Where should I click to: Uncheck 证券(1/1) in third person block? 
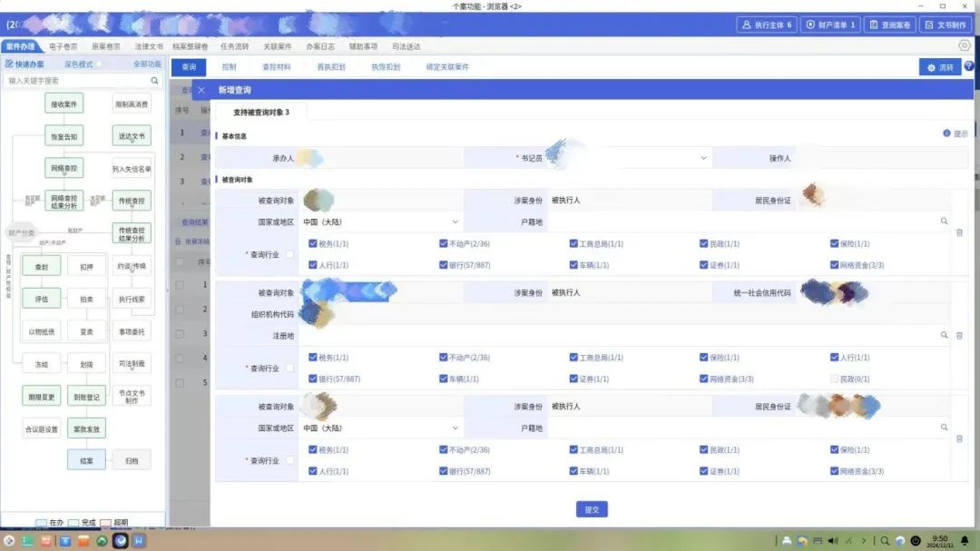coord(704,471)
